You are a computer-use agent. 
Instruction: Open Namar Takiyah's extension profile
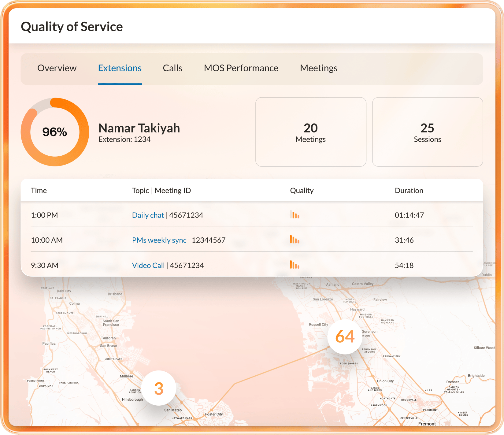(139, 128)
